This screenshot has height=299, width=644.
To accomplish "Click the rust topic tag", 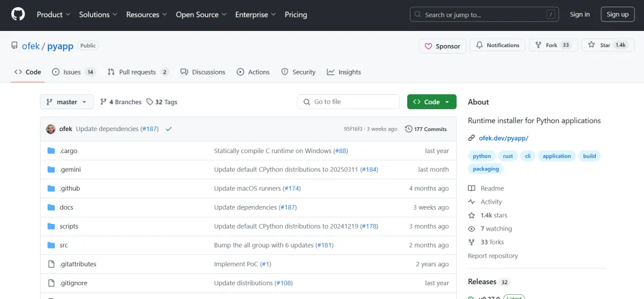I will click(508, 156).
